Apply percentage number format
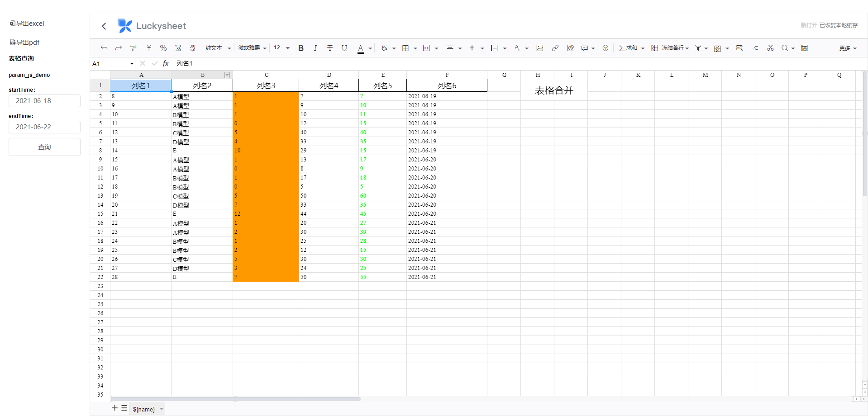Image resolution: width=868 pixels, height=416 pixels. 163,48
